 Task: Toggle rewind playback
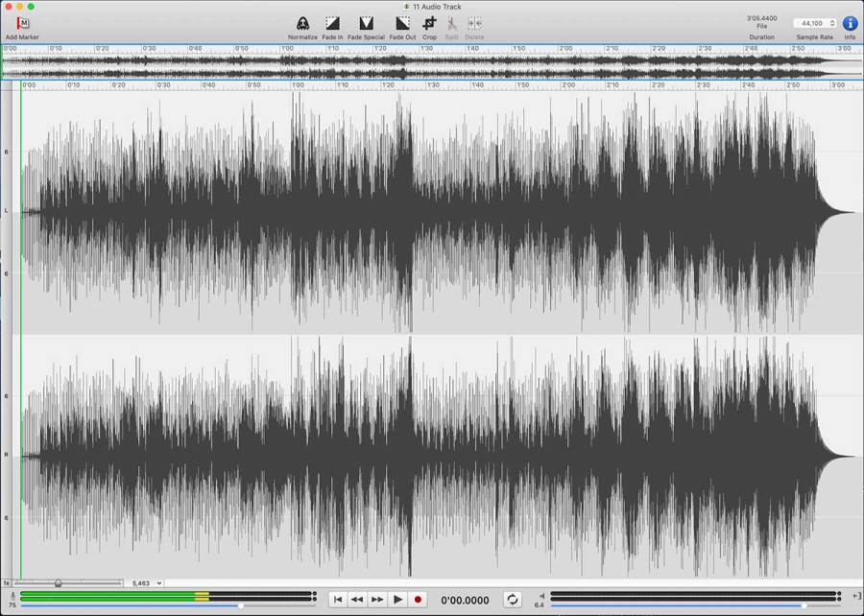point(356,598)
